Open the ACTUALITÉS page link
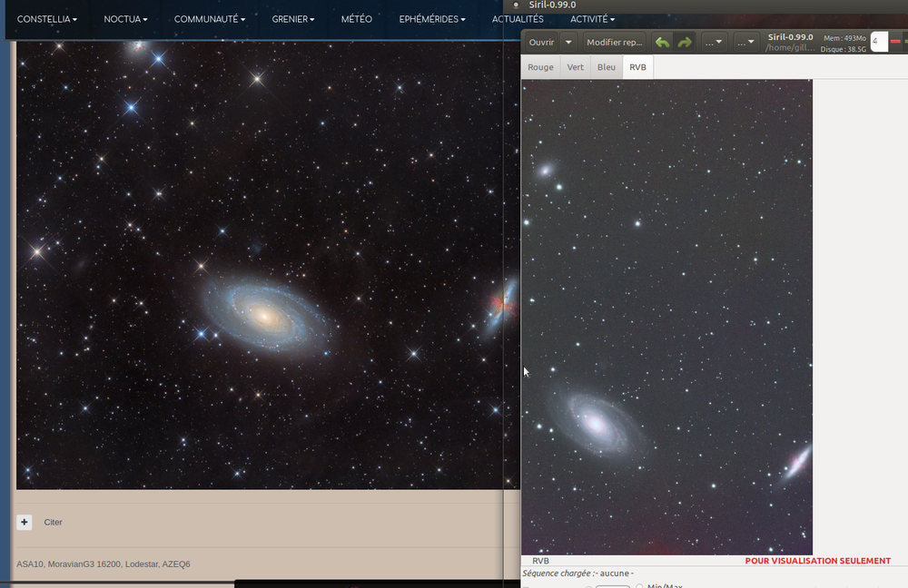Viewport: 908px width, 588px height. click(x=518, y=19)
